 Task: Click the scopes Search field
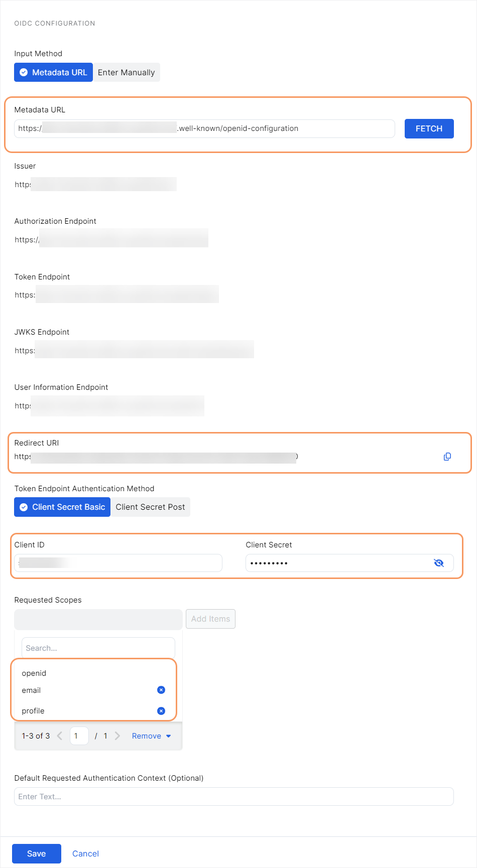98,648
